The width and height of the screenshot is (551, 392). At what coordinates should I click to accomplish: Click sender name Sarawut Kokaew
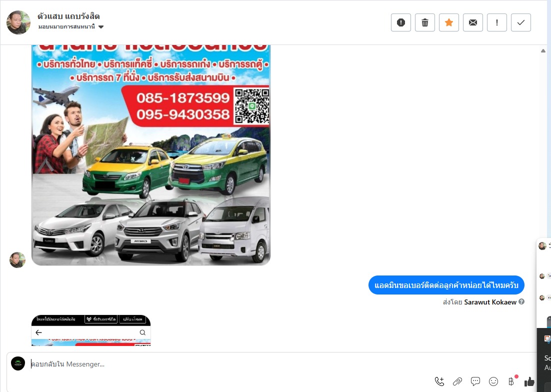[x=490, y=302]
